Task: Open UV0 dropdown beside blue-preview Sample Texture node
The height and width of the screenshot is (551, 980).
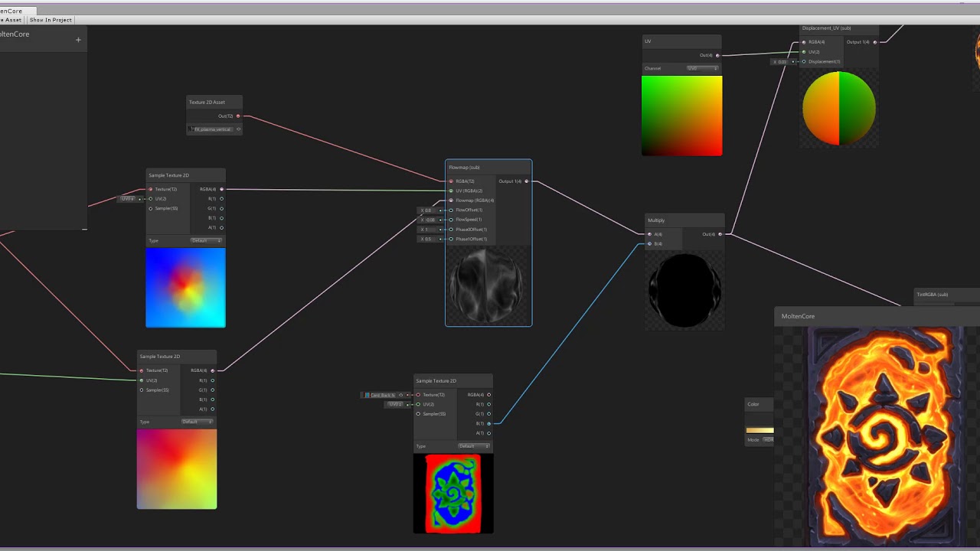Action: tap(128, 199)
